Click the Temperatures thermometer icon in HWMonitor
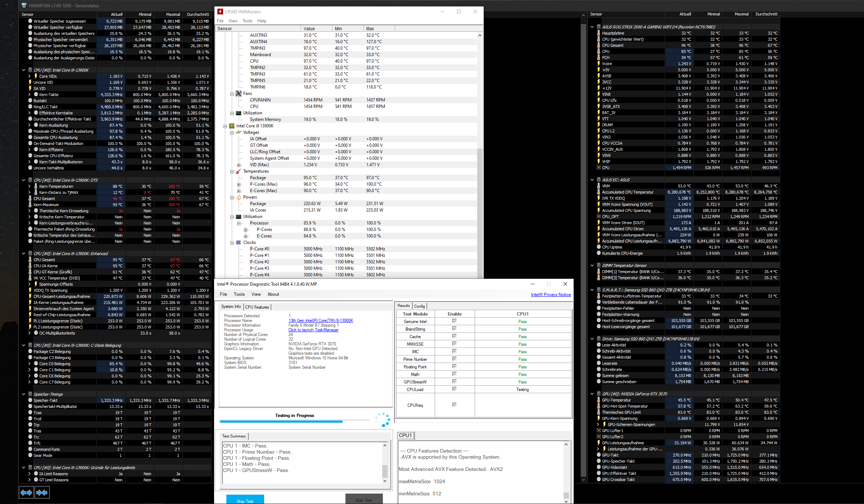The height and width of the screenshot is (504, 864). tap(239, 171)
